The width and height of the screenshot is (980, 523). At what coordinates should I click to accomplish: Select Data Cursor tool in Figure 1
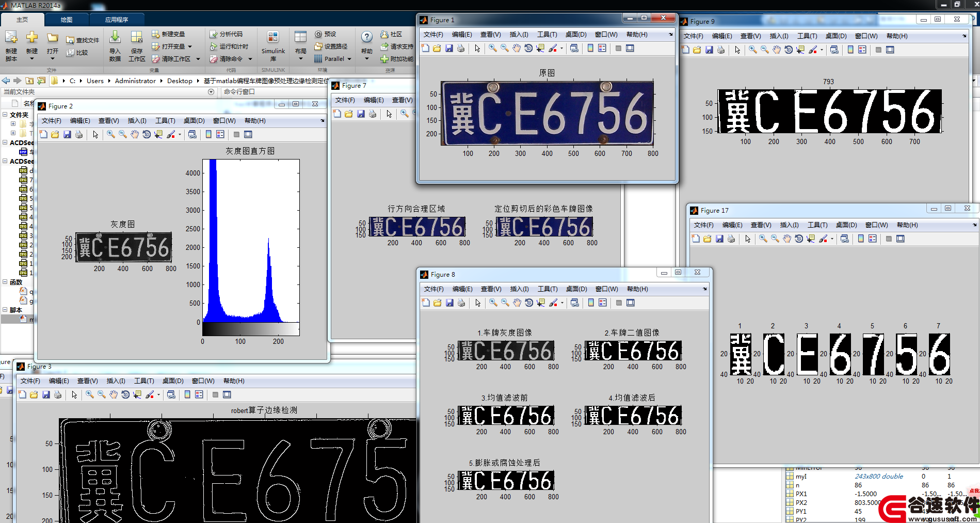[x=540, y=48]
